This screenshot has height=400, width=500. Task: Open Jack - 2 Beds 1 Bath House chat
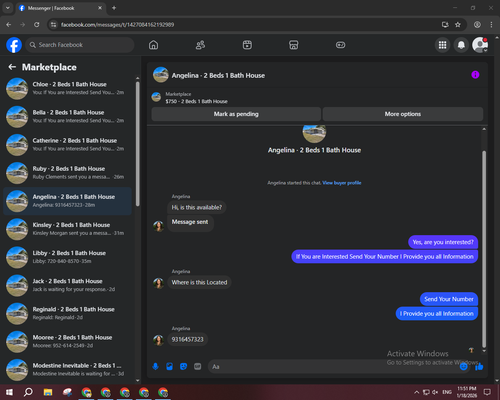pyautogui.click(x=68, y=285)
